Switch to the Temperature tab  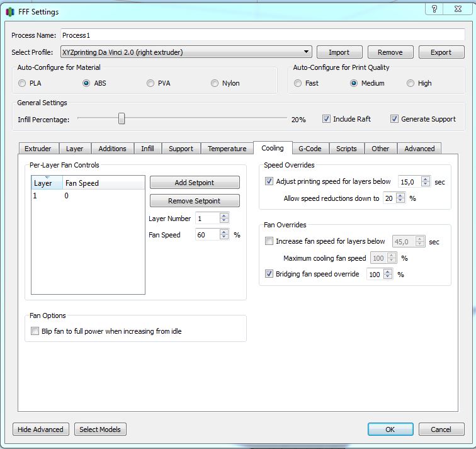coord(227,149)
